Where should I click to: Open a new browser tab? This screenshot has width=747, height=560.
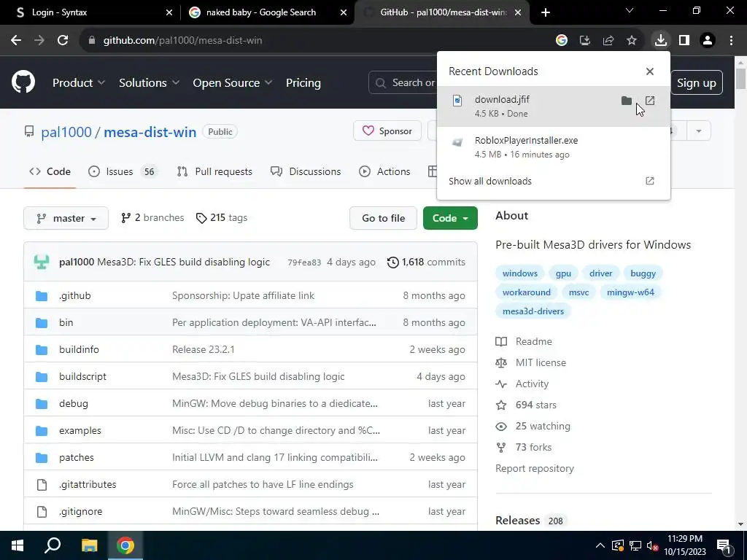[546, 12]
